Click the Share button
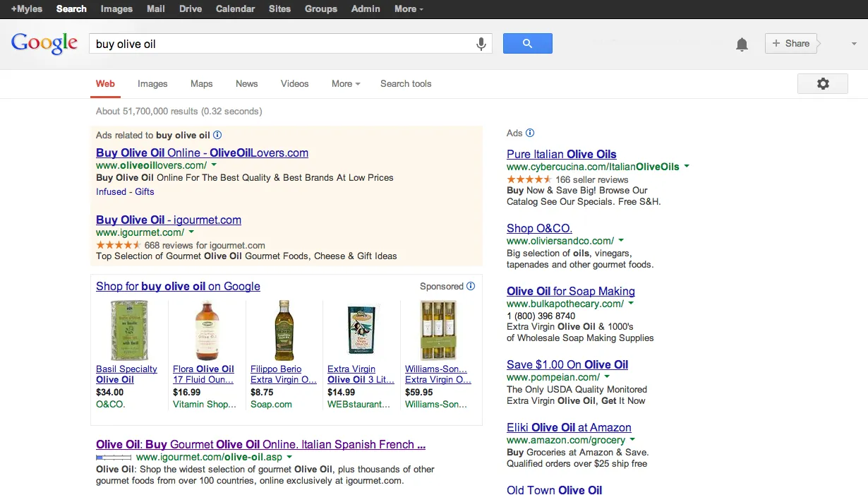 [x=790, y=43]
